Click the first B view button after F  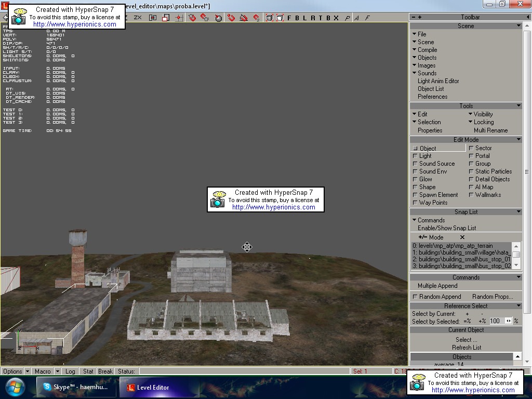297,18
